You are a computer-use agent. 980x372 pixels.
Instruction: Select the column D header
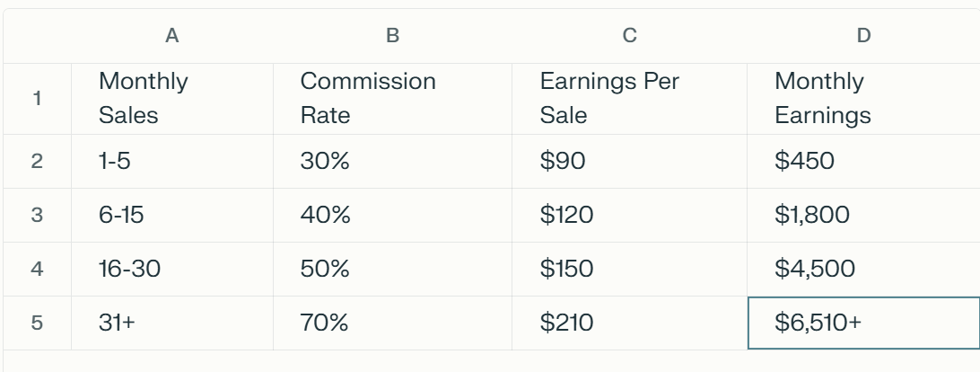point(863,36)
